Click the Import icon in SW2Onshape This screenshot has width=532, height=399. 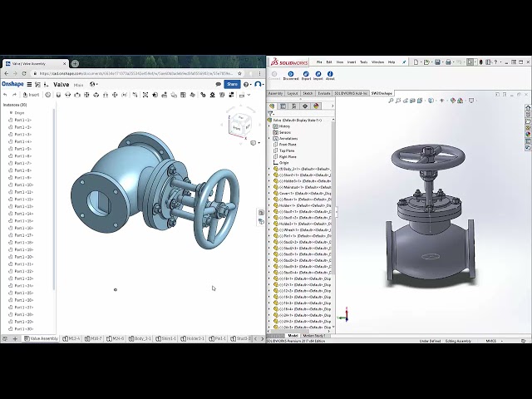point(318,76)
